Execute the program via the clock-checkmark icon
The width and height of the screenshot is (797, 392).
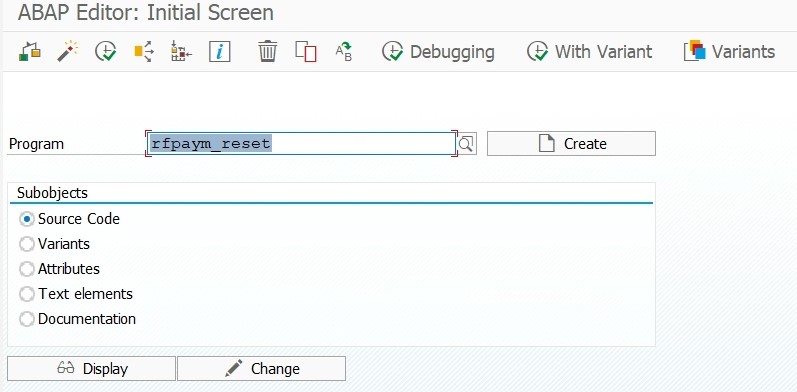105,51
